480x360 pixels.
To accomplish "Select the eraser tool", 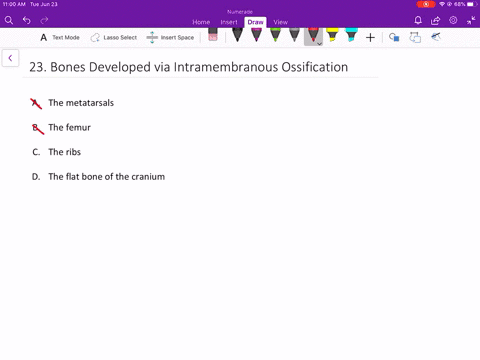I will pyautogui.click(x=213, y=35).
